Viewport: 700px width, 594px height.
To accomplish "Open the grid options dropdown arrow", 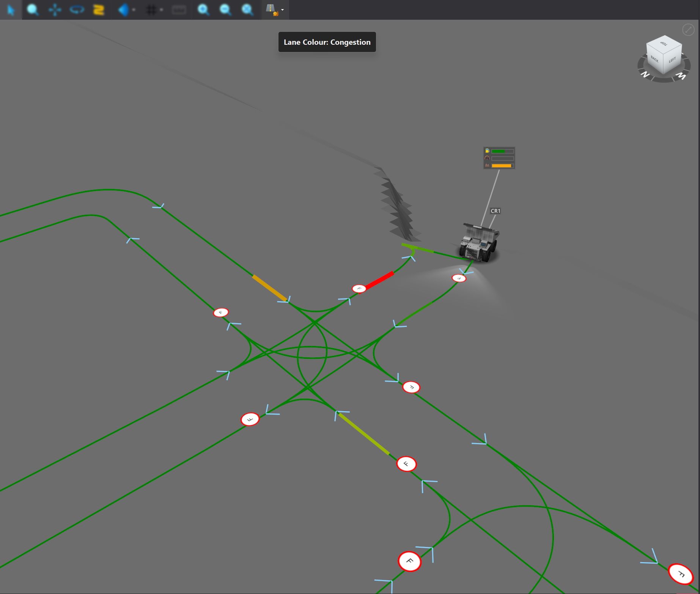I will point(162,10).
